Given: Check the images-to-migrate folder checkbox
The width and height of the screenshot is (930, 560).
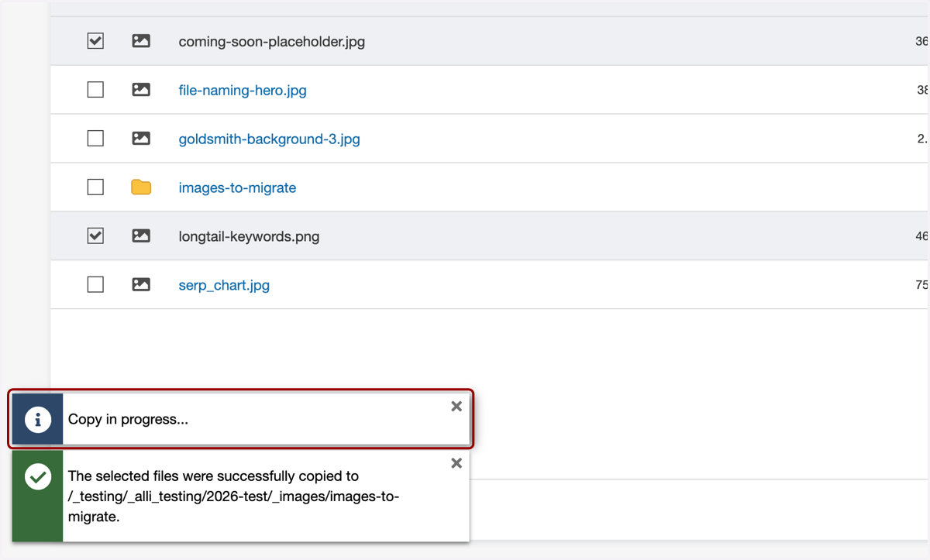Looking at the screenshot, I should point(95,187).
